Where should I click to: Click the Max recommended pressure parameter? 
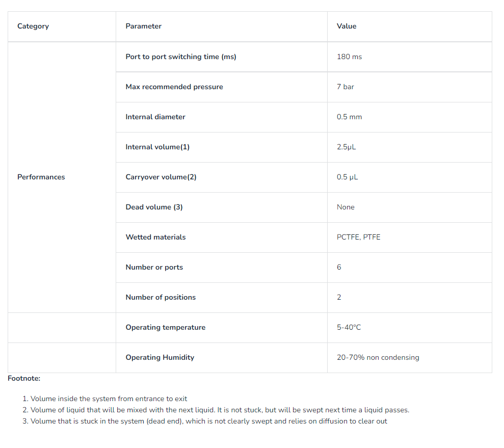point(174,87)
